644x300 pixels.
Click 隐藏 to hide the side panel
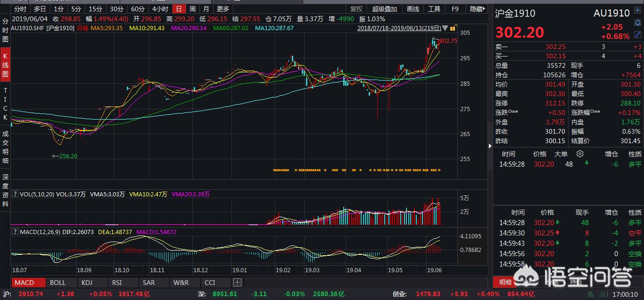(477, 9)
